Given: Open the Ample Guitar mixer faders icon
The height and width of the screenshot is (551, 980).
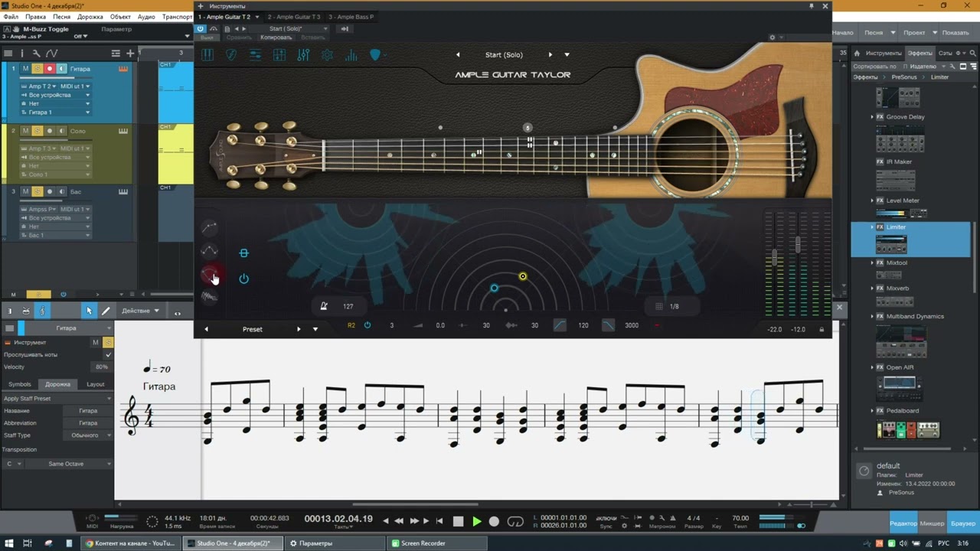Looking at the screenshot, I should (303, 55).
